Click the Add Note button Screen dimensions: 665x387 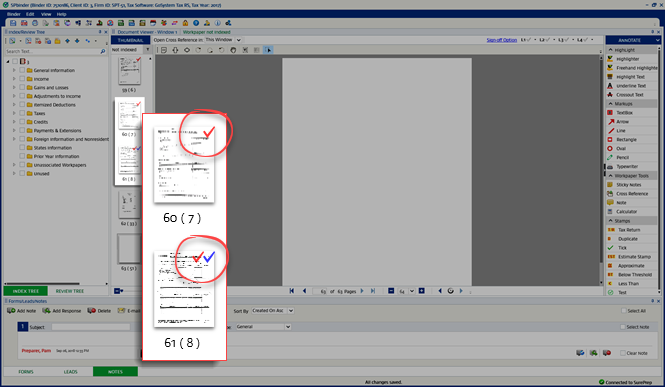22,311
